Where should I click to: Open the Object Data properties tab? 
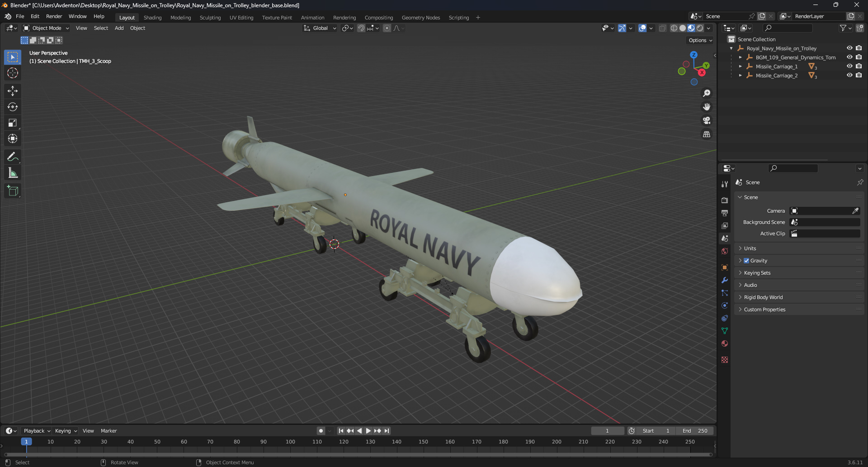(725, 331)
